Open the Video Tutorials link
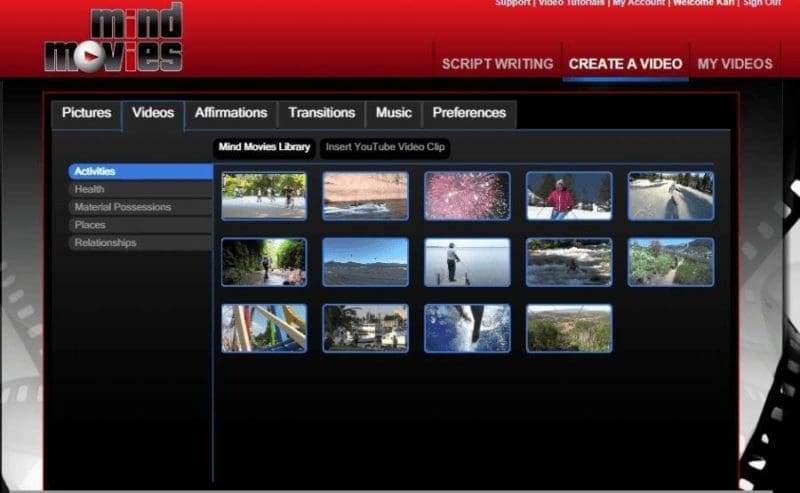Viewport: 800px width, 493px height. 571,3
